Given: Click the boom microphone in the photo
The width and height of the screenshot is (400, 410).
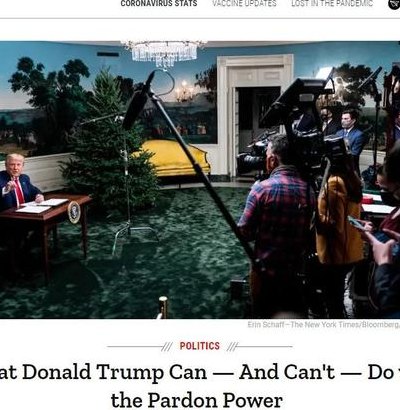Looking at the screenshot, I should [x=139, y=101].
